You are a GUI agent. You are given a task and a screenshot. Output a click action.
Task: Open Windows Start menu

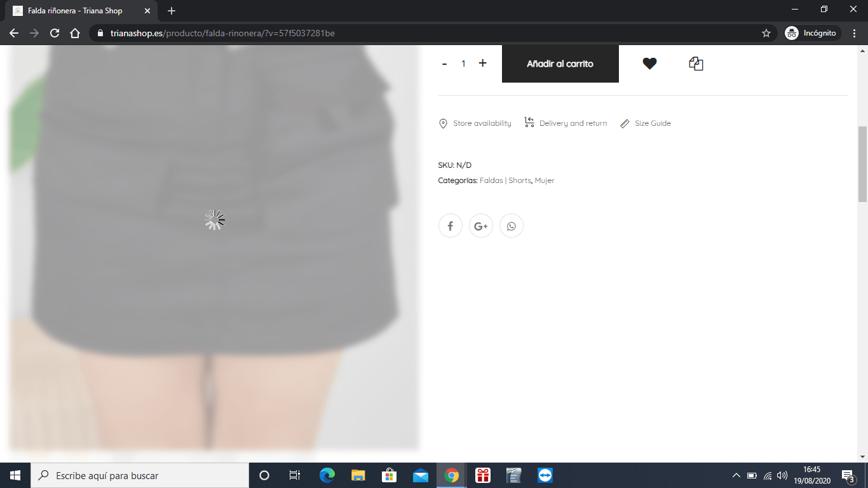pyautogui.click(x=15, y=475)
